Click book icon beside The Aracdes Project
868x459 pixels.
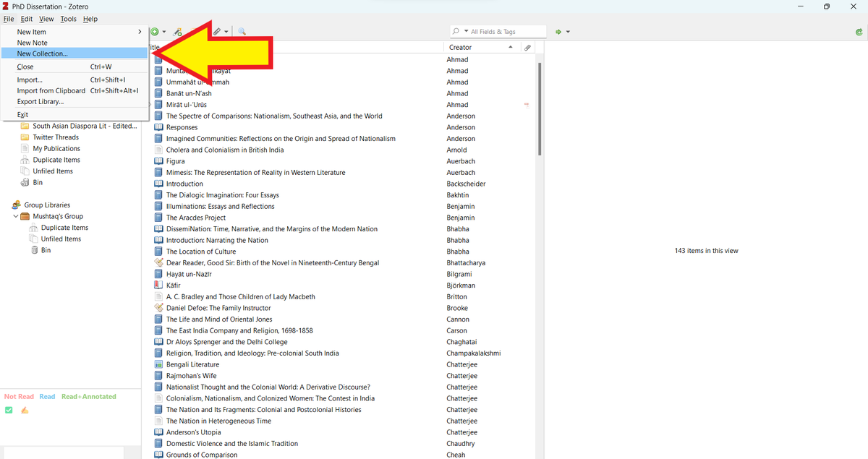tap(159, 218)
